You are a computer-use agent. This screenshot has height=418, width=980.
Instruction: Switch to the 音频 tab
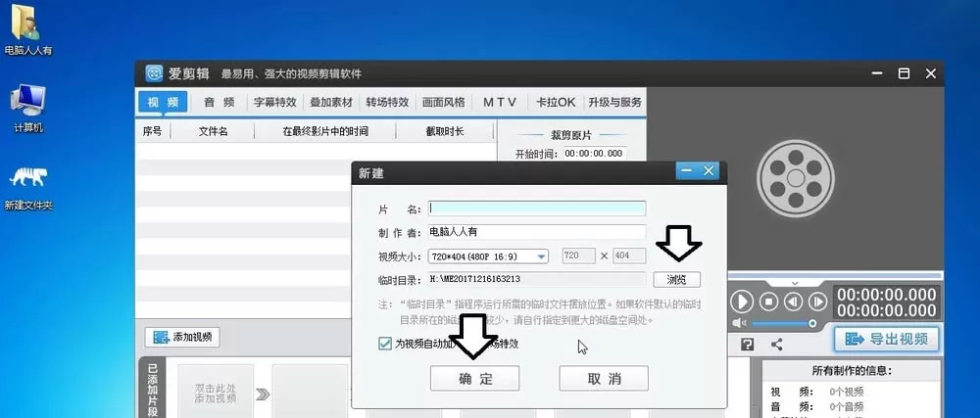pyautogui.click(x=219, y=103)
